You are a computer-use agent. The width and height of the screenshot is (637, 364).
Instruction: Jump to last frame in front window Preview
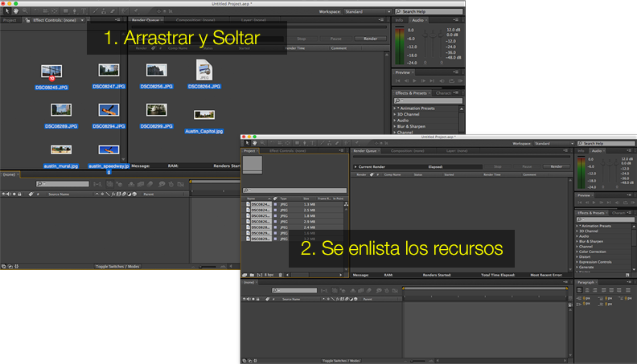point(609,202)
